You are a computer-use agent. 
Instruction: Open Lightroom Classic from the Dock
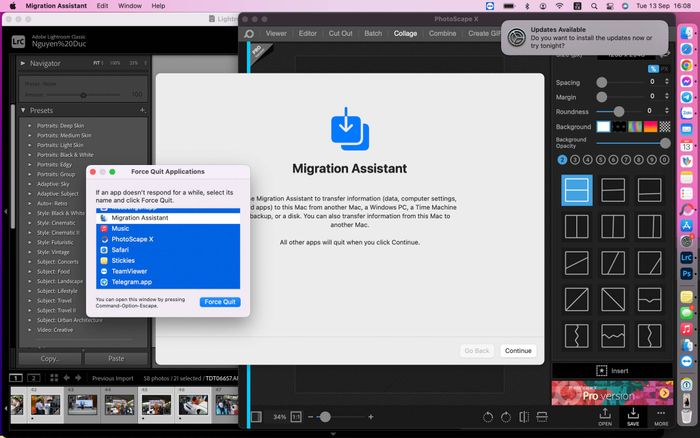coord(686,258)
